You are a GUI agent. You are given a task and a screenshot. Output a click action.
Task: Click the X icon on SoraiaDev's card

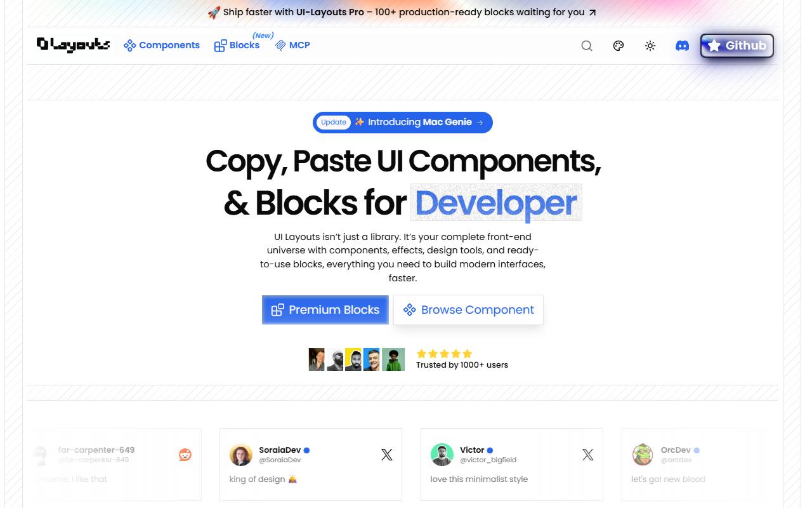387,455
